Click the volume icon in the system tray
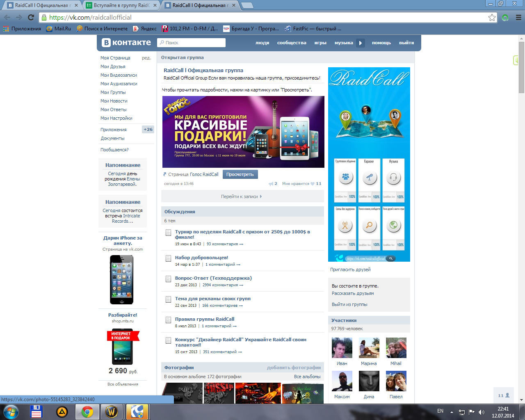525x420 pixels. pyautogui.click(x=481, y=412)
